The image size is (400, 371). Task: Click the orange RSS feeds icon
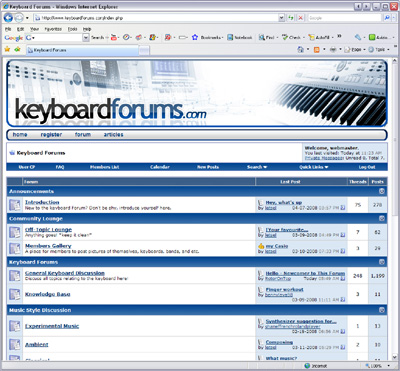click(x=317, y=49)
